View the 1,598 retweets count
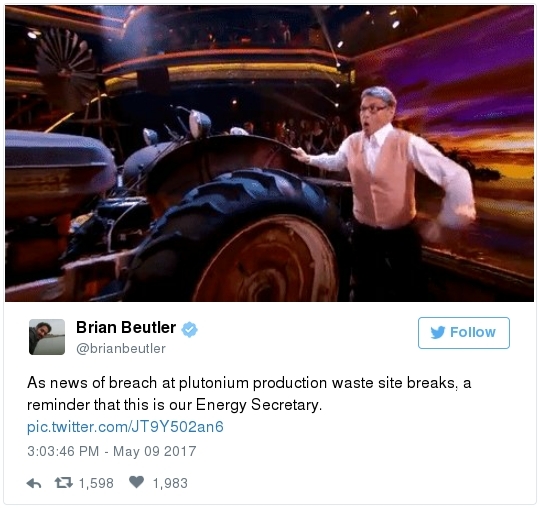This screenshot has width=540, height=508. 96,483
